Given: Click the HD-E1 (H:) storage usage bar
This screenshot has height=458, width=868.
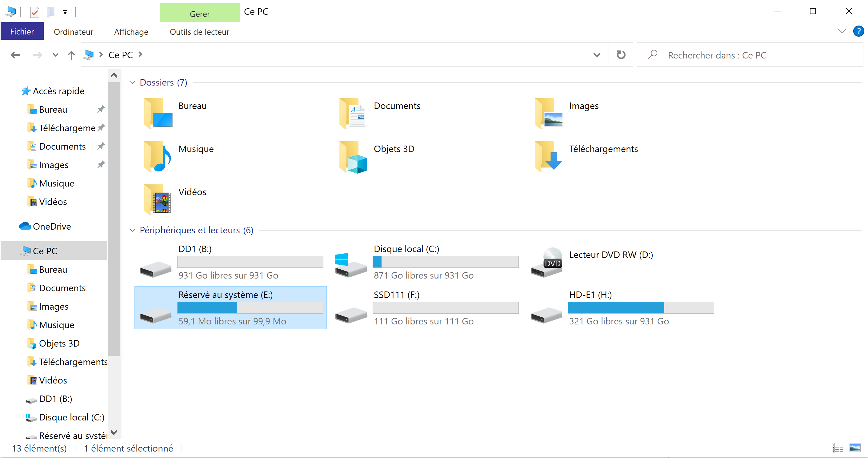Looking at the screenshot, I should pos(641,308).
